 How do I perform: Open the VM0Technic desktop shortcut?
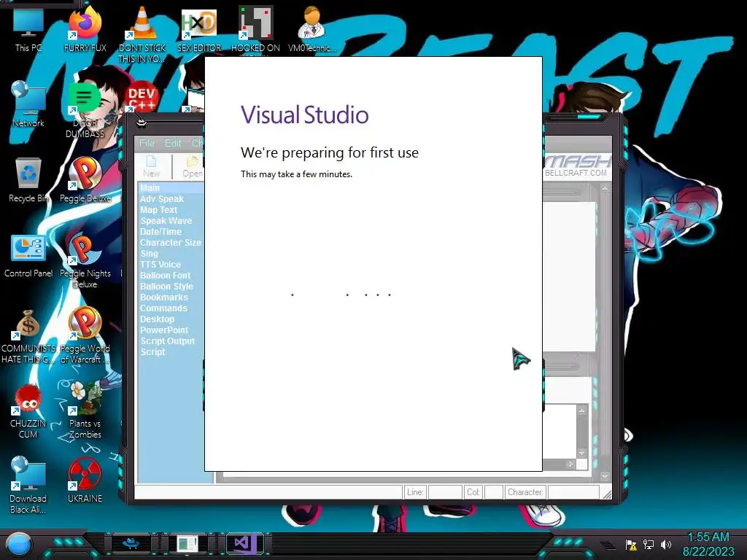pos(312,28)
